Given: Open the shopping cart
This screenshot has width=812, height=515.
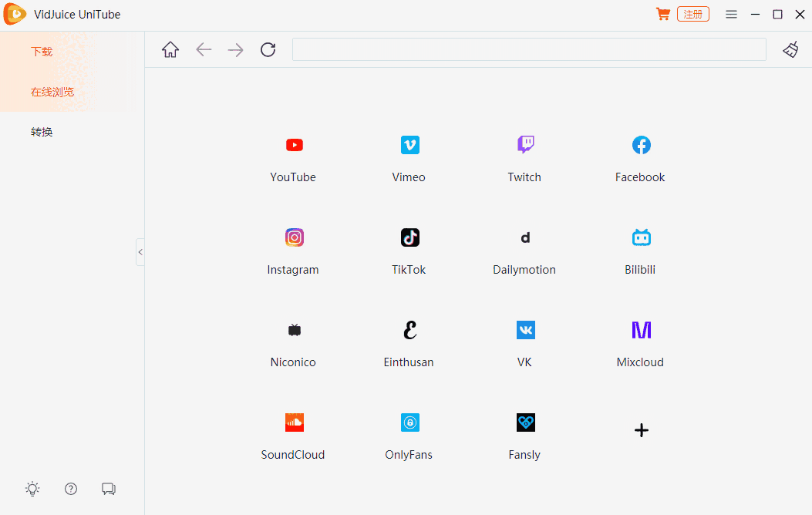Looking at the screenshot, I should 662,14.
